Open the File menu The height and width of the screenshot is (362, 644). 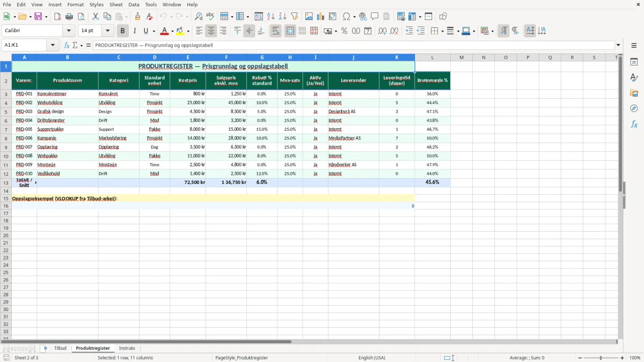[7, 4]
